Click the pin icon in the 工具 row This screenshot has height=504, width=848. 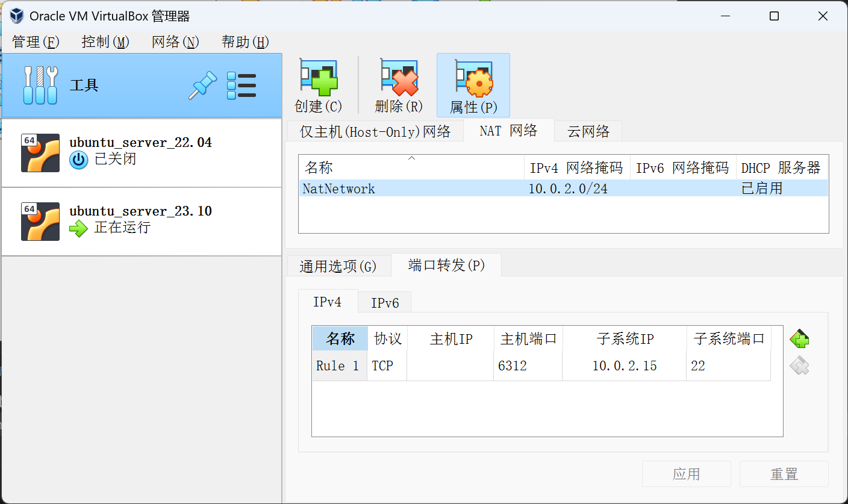(x=202, y=86)
